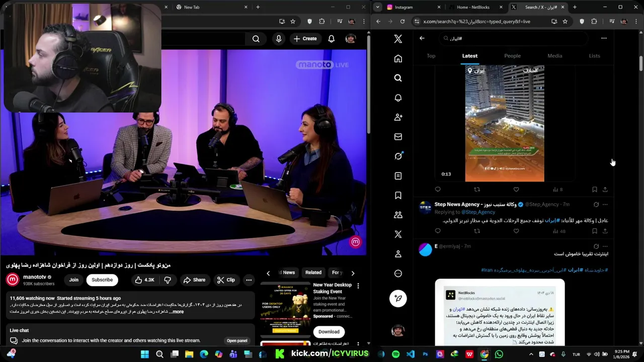Image resolution: width=644 pixels, height=362 pixels.
Task: Play the 0:13 video thumbnail in the post
Action: pyautogui.click(x=505, y=123)
